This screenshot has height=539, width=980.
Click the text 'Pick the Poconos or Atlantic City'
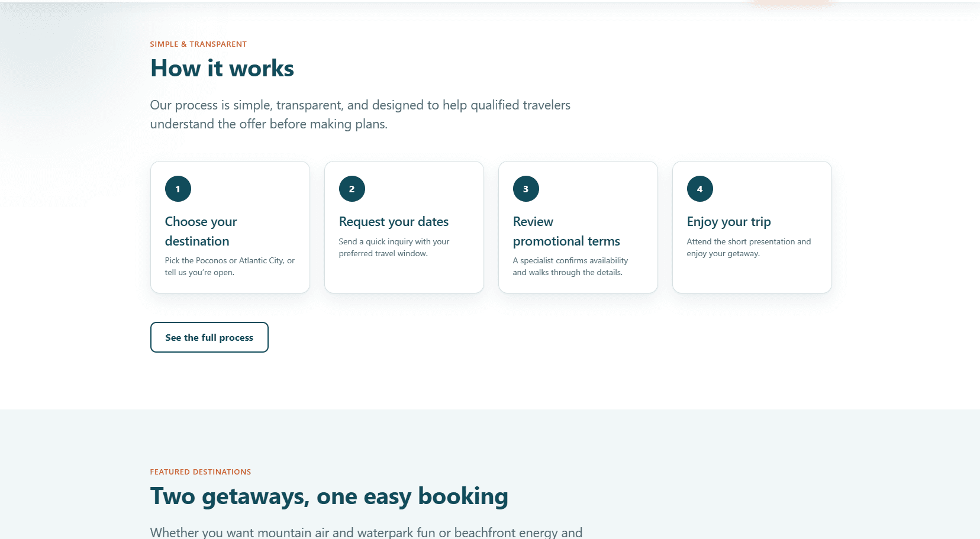[224, 260]
